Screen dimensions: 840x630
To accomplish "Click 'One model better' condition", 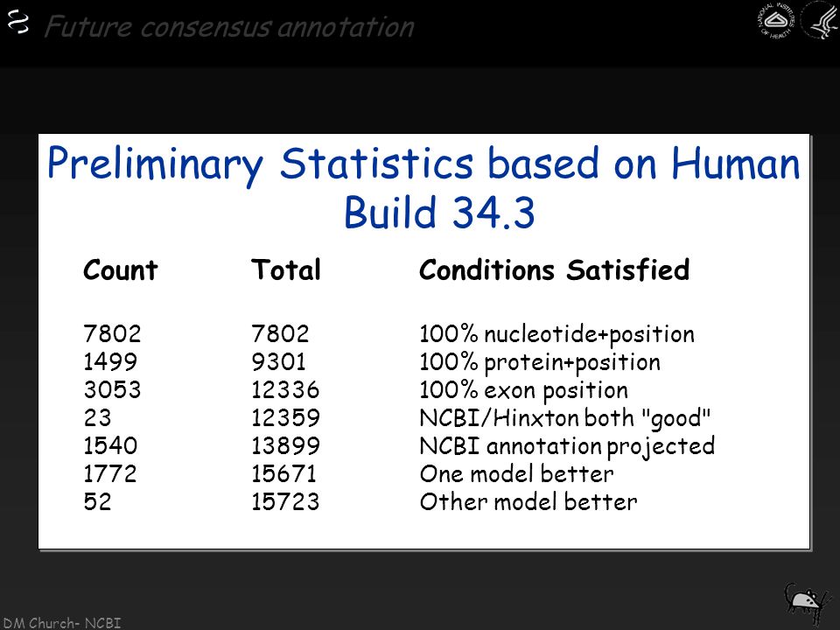I will (517, 473).
